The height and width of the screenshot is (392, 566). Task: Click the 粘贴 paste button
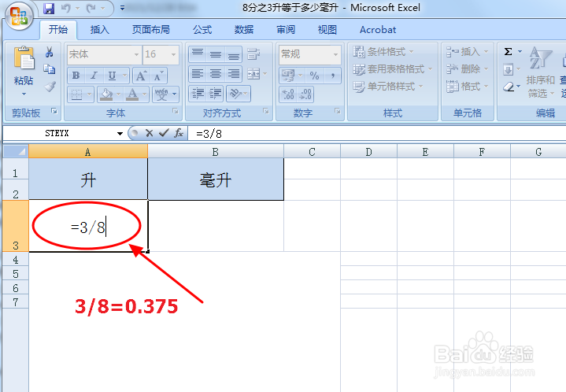pos(24,65)
